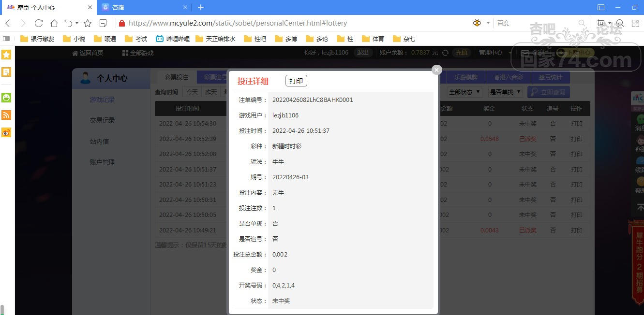The image size is (644, 315).
Task: Select 站内信 in personal center sidebar
Action: (x=99, y=142)
